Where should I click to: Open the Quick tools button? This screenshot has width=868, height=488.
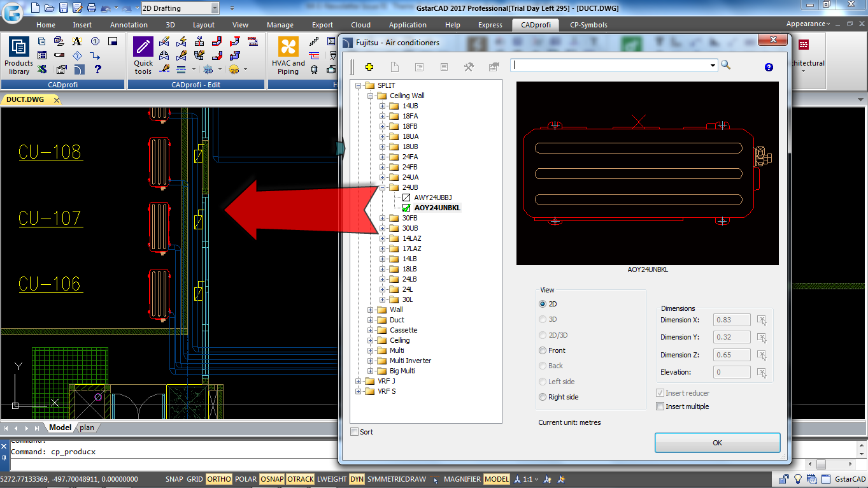tap(143, 55)
